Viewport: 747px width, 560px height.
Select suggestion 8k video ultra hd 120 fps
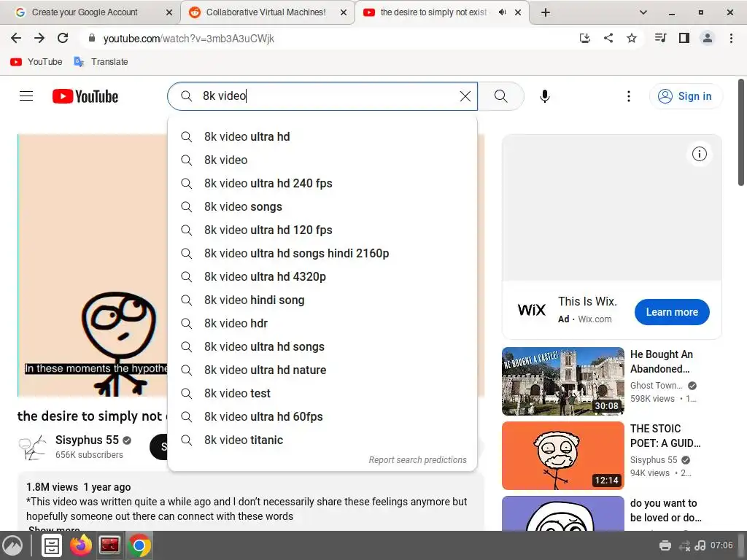322,230
